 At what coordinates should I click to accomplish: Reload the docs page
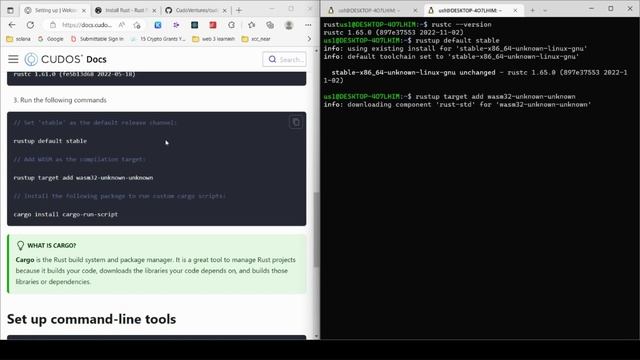30,25
